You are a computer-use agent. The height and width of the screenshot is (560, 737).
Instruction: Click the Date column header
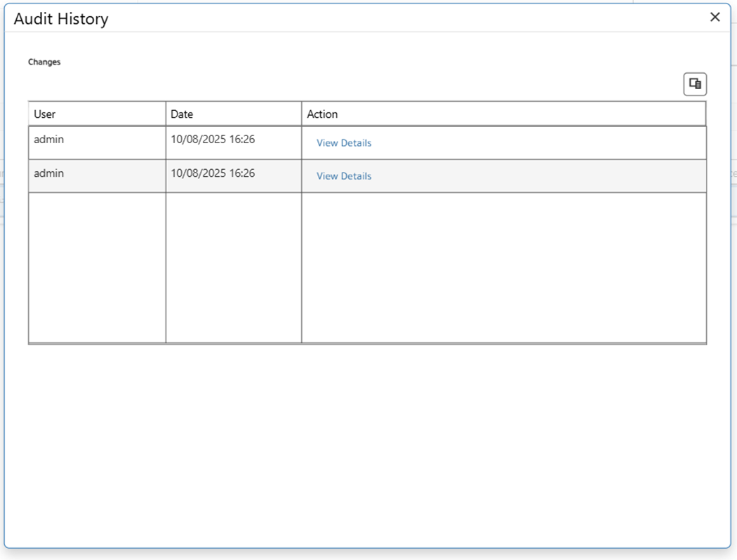182,114
